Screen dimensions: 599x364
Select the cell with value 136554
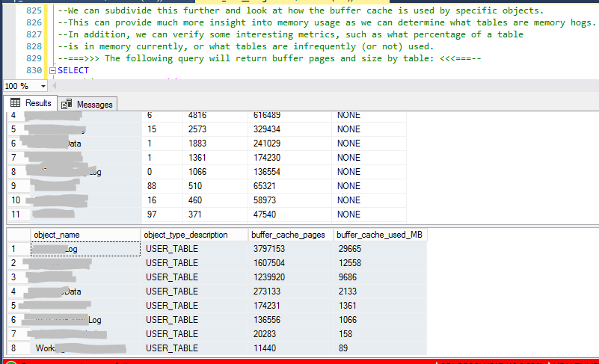pos(289,171)
